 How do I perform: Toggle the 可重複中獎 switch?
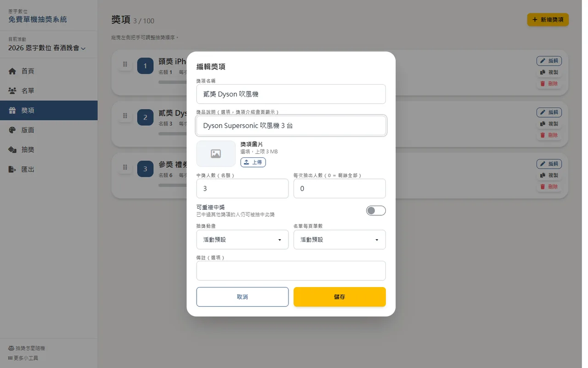coord(376,211)
